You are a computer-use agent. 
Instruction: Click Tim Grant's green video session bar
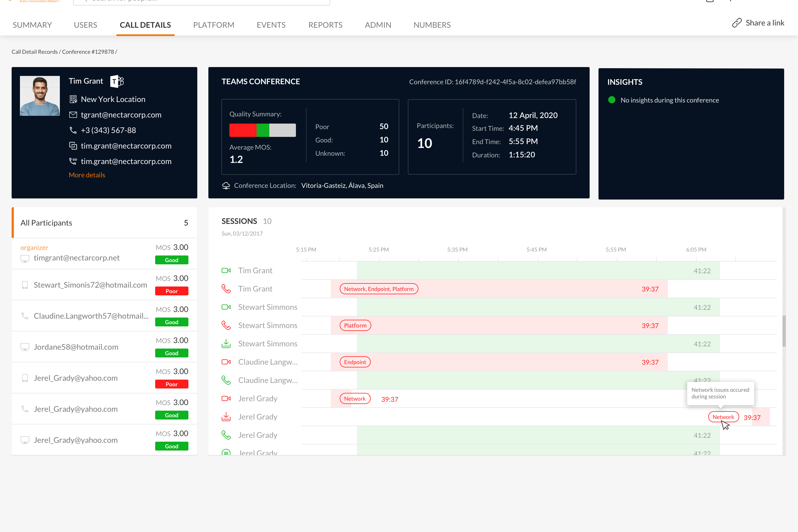pyautogui.click(x=538, y=270)
